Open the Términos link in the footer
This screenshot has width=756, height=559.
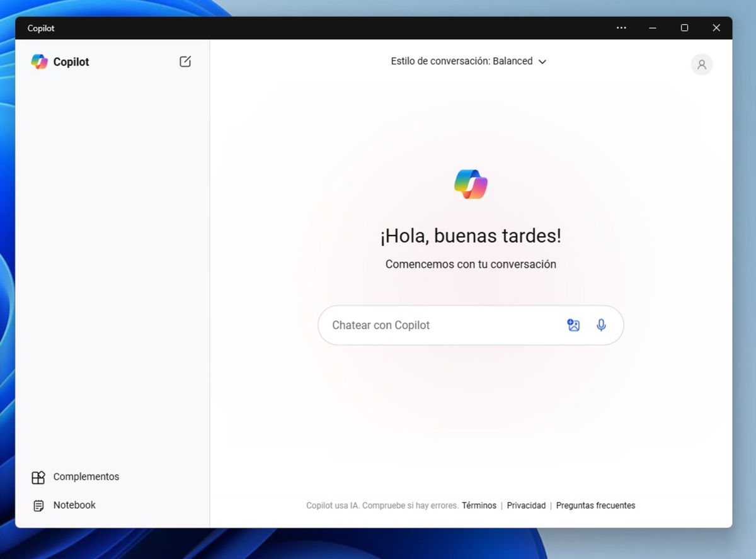479,505
